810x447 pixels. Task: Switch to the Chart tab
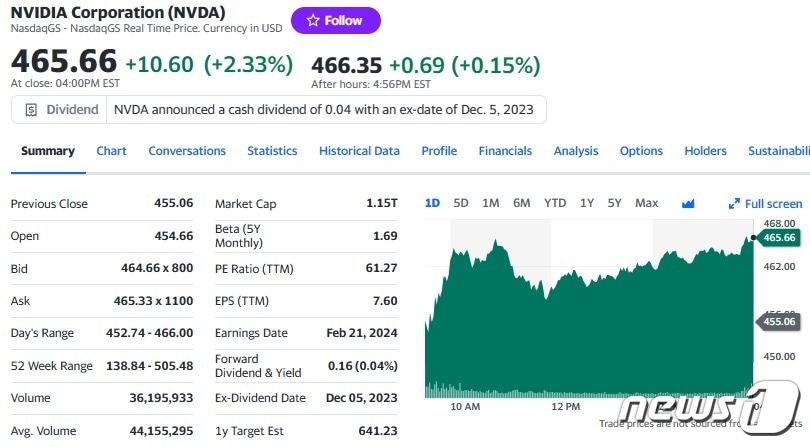pos(111,151)
